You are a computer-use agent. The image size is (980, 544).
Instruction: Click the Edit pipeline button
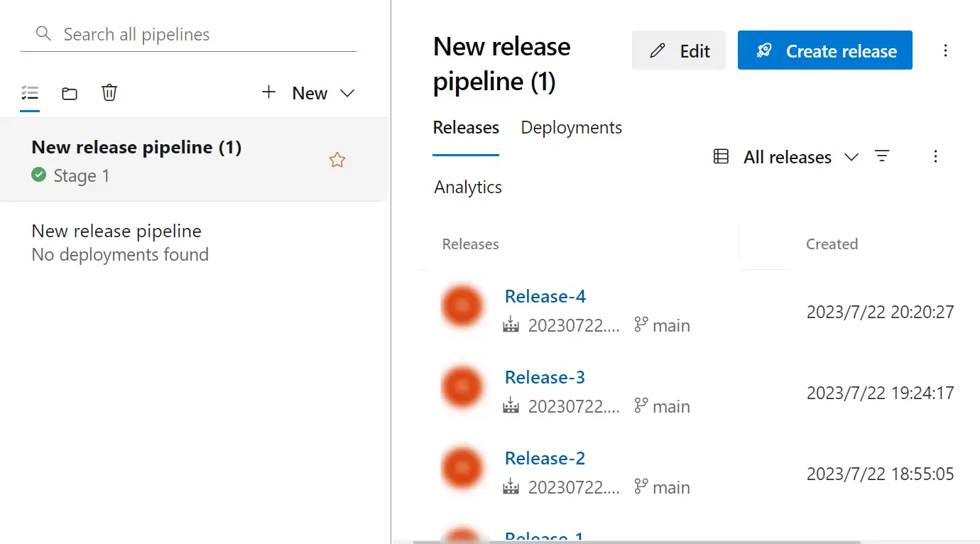679,50
